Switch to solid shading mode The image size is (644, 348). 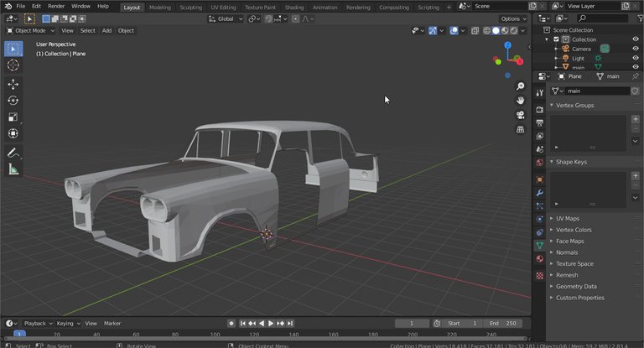pos(496,30)
